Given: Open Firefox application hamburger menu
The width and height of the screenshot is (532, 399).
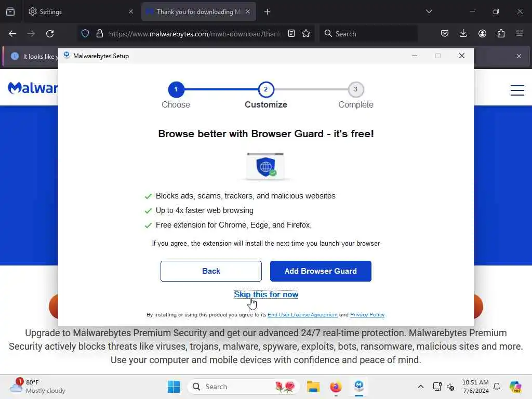Looking at the screenshot, I should [520, 33].
